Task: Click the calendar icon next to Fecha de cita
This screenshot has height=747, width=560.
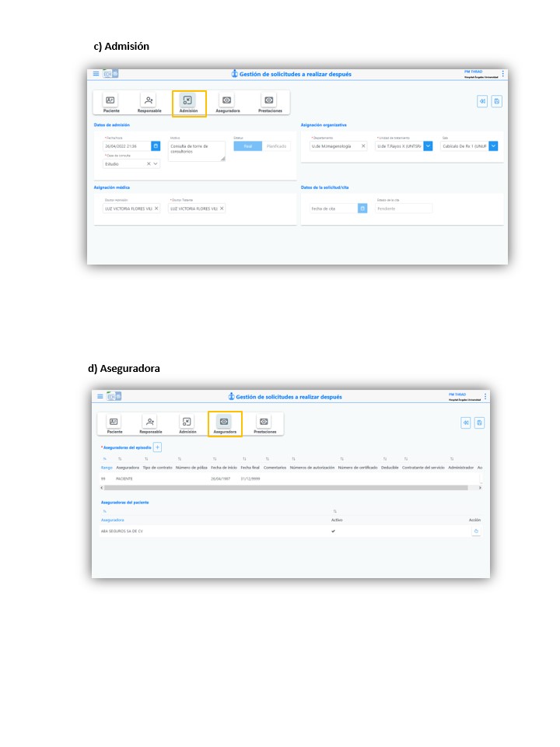Action: coord(362,209)
